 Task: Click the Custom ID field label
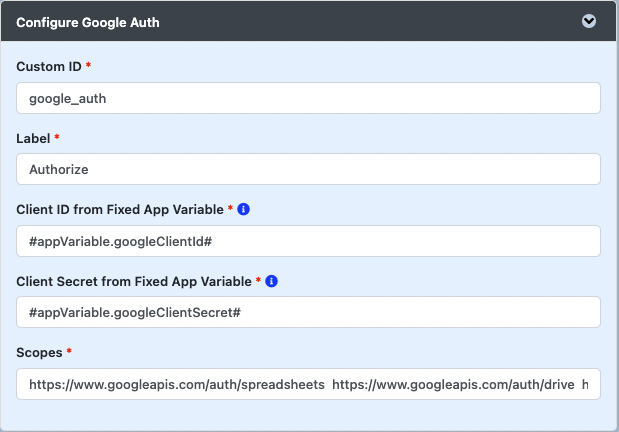(x=49, y=66)
